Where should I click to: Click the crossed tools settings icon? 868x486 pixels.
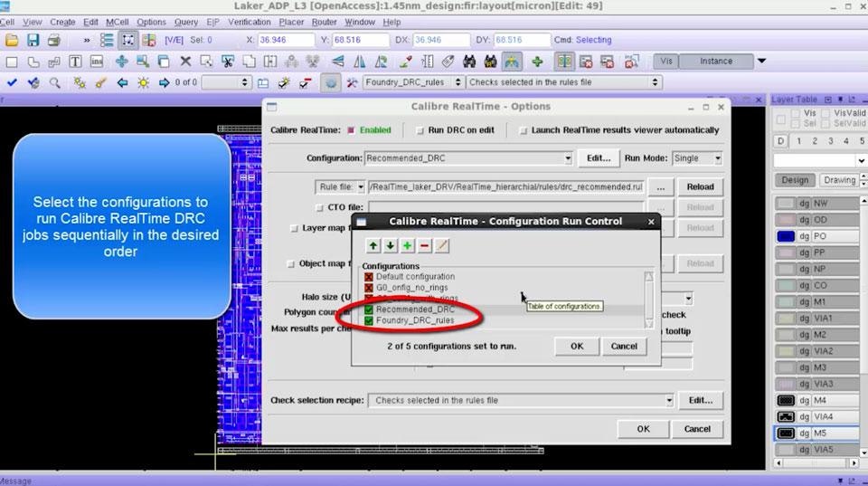point(352,82)
